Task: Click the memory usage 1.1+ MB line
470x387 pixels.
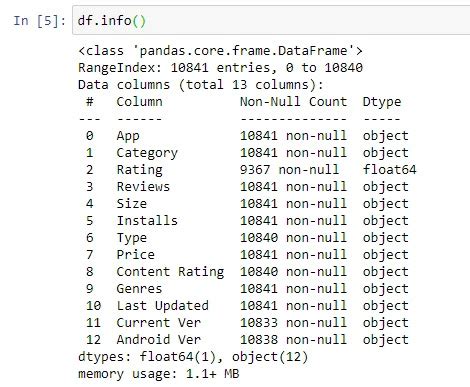Action: click(159, 374)
